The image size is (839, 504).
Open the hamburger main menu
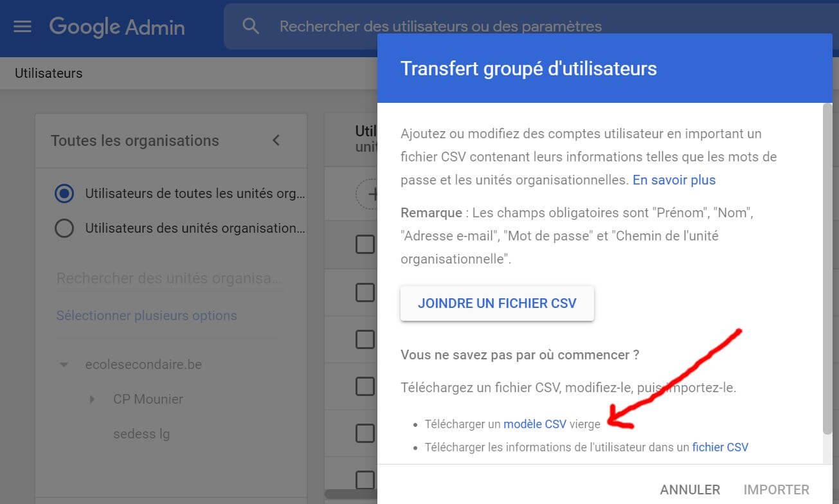point(23,26)
